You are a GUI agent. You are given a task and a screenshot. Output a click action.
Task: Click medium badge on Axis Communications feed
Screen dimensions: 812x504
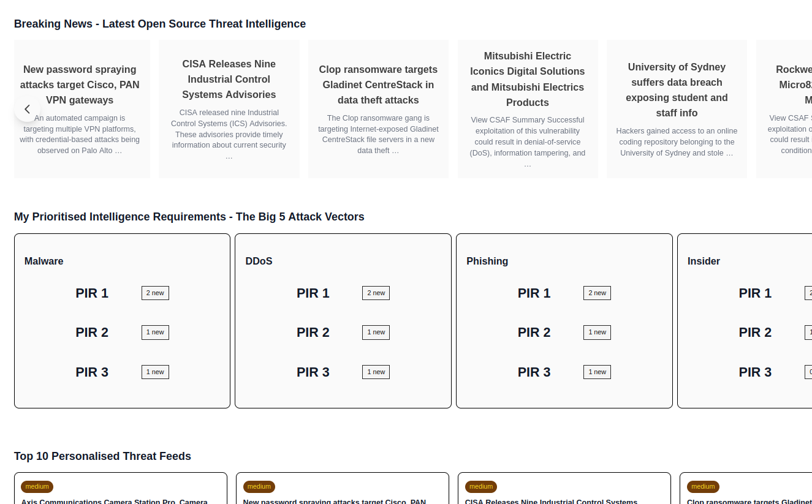pos(37,487)
